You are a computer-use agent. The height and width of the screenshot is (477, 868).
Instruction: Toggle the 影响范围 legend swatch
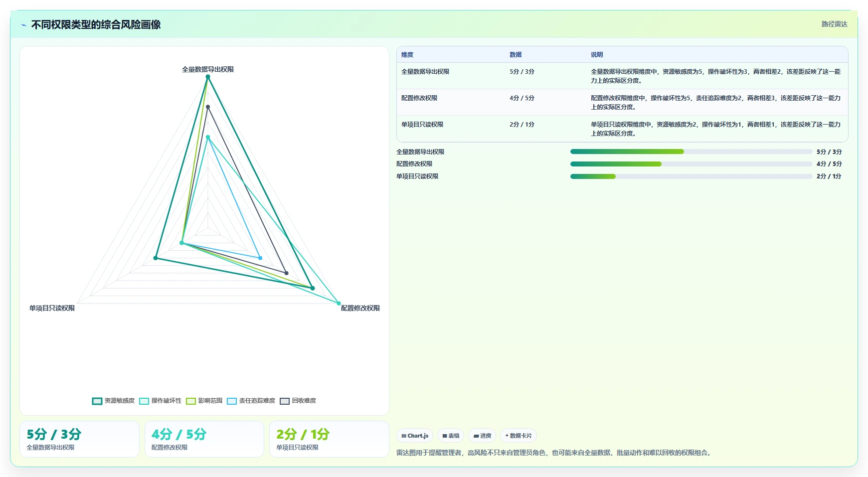[191, 401]
